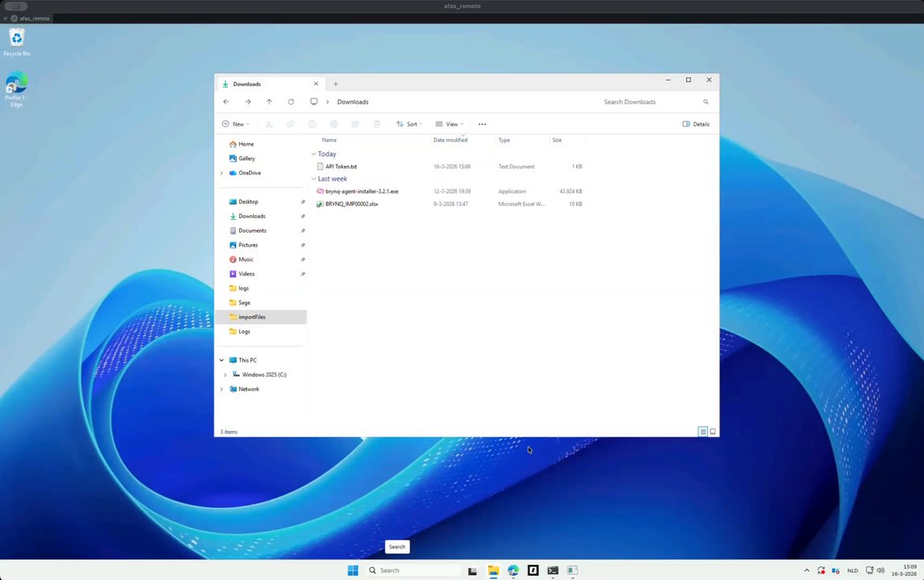Collapse the Today file group
The image size is (924, 580).
pyautogui.click(x=313, y=154)
